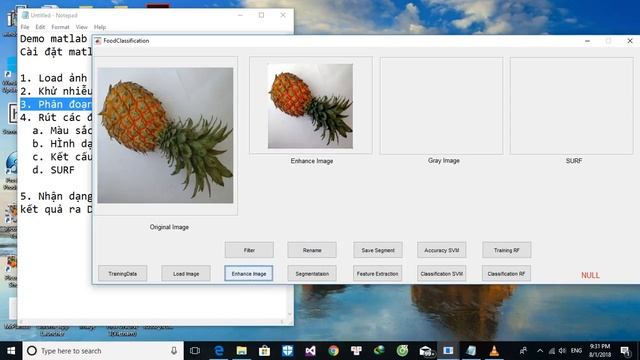
Task: Open Task View from the taskbar
Action: pos(195,351)
